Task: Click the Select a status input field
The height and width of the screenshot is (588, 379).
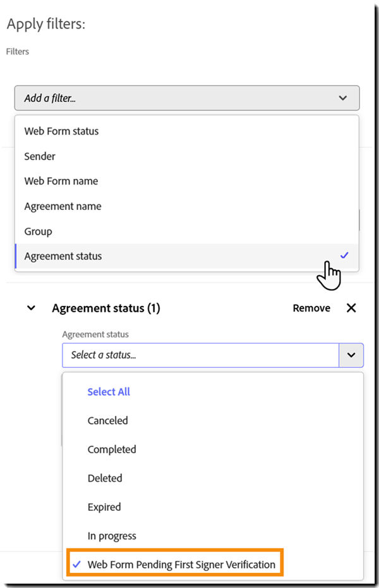Action: tap(200, 355)
